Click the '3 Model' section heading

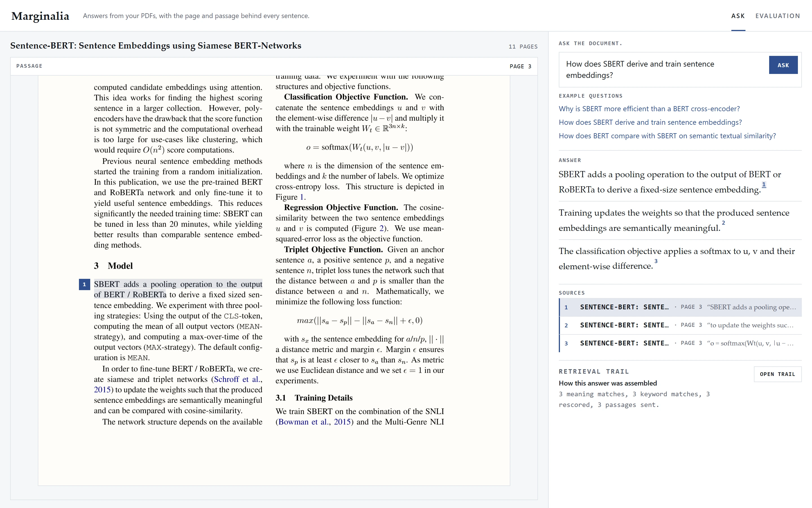click(113, 266)
